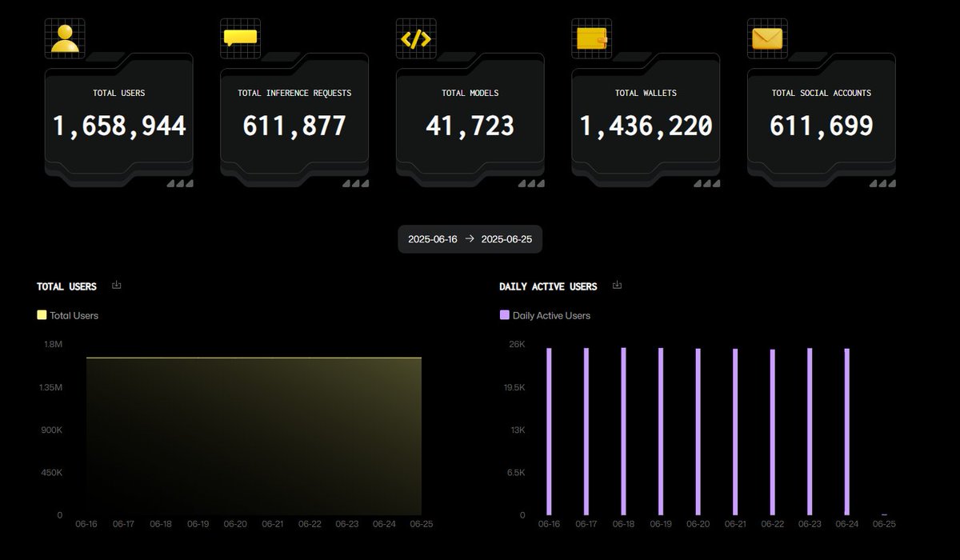The image size is (960, 560).
Task: Click the 06-21 bar in Daily Active Users
Action: [x=735, y=432]
